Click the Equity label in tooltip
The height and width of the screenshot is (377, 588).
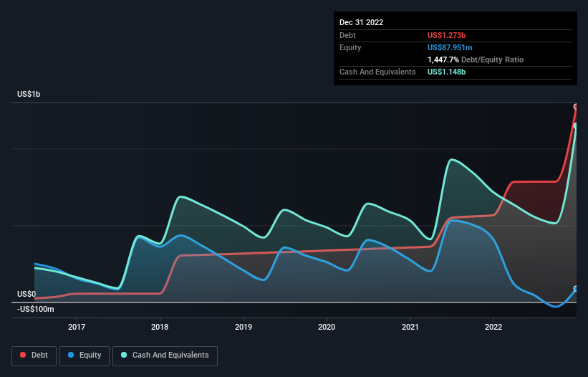tap(350, 47)
